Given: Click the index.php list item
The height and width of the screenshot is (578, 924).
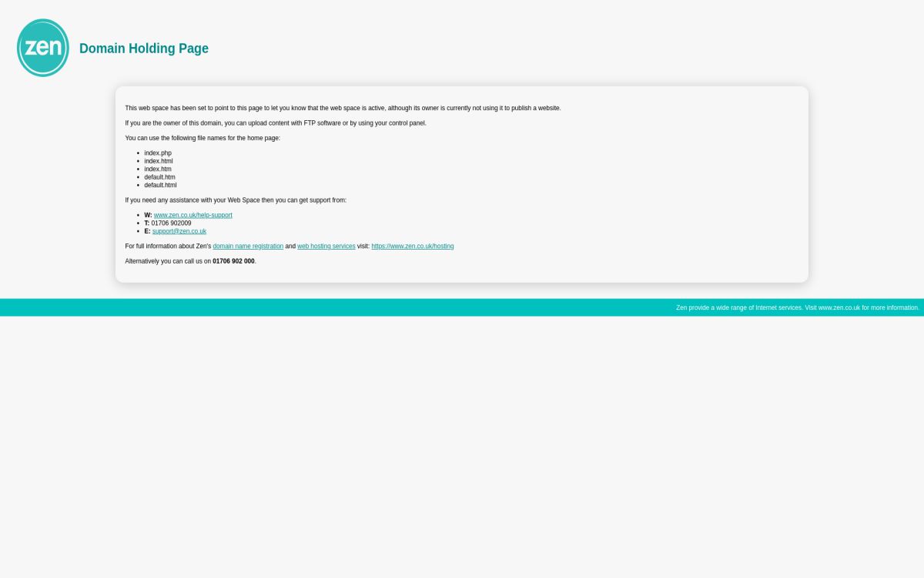Looking at the screenshot, I should [x=158, y=153].
